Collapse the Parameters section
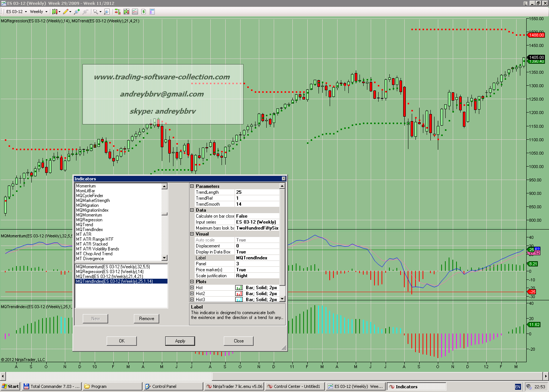The image size is (549, 392). (x=192, y=186)
